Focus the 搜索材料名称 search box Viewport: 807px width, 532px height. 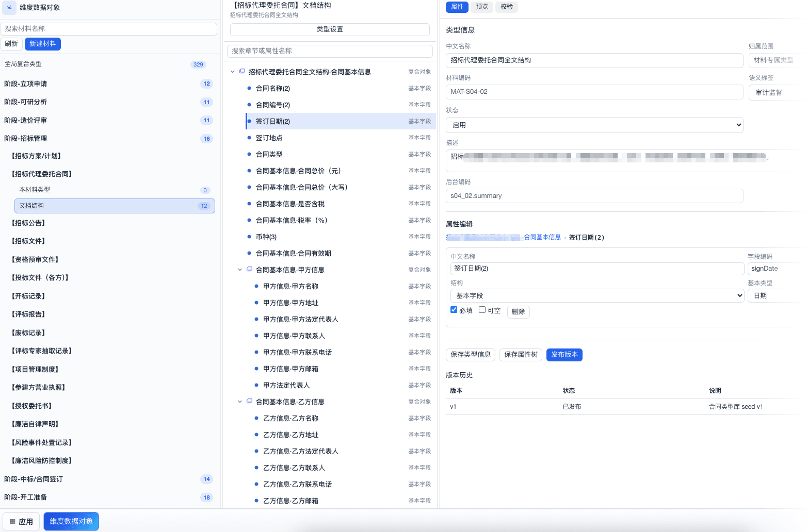pos(108,29)
